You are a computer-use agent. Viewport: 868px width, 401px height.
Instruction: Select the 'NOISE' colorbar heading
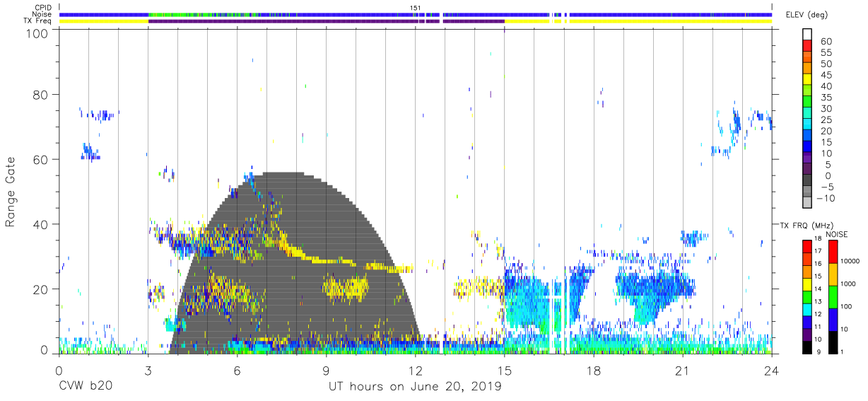point(838,233)
